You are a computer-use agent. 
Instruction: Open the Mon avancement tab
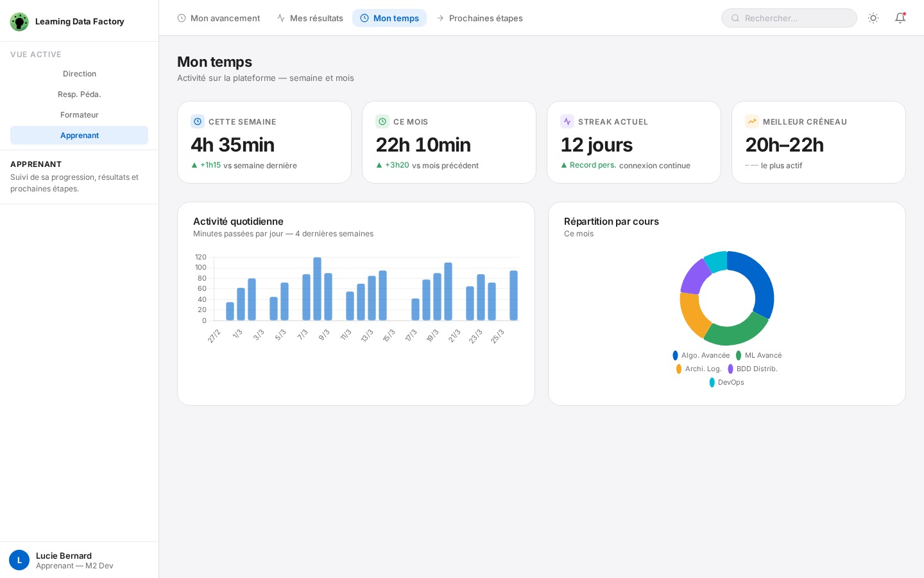coord(219,18)
